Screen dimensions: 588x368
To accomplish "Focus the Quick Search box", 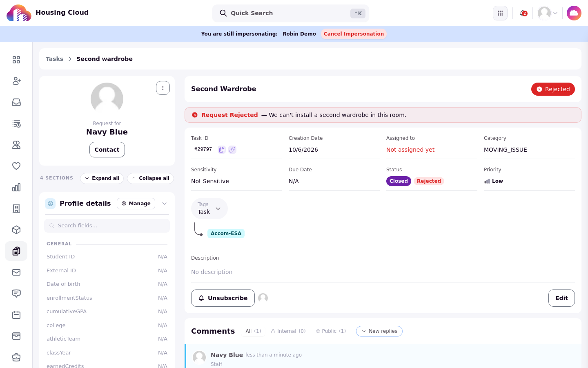I will click(x=291, y=13).
